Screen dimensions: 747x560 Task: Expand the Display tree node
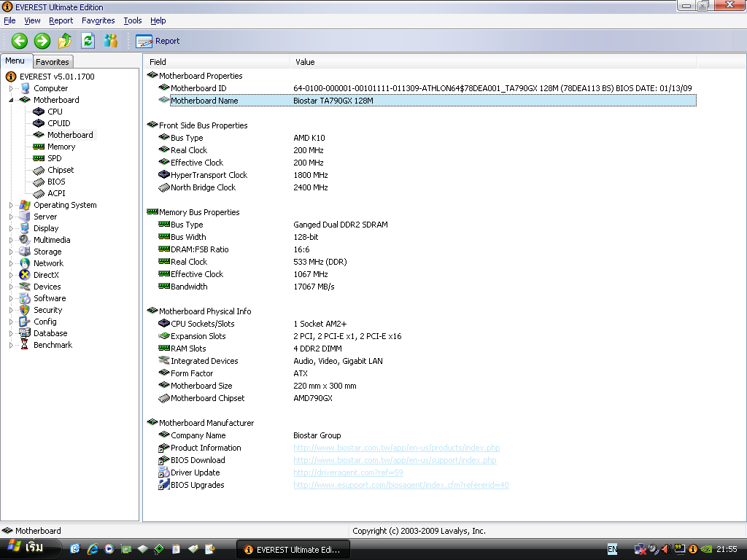[x=11, y=228]
